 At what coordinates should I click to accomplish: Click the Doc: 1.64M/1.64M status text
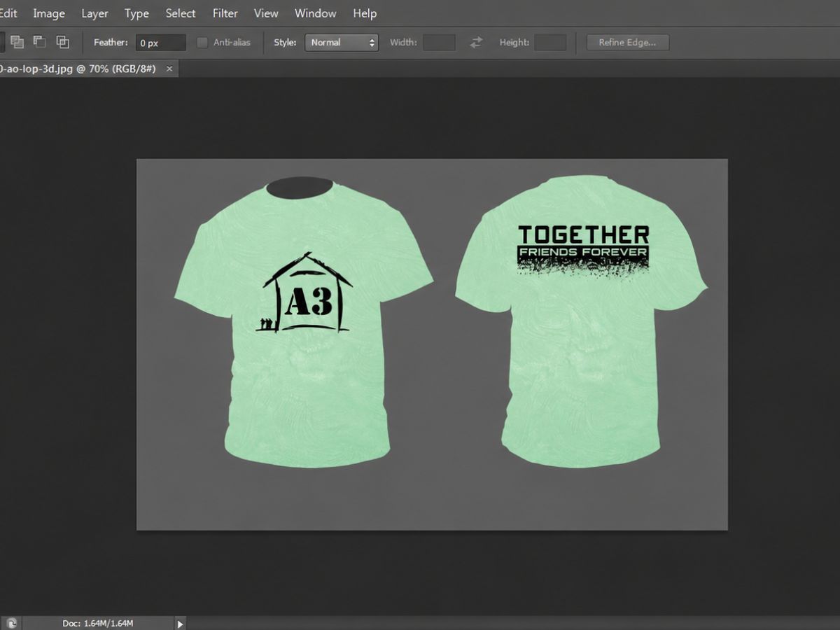(98, 623)
